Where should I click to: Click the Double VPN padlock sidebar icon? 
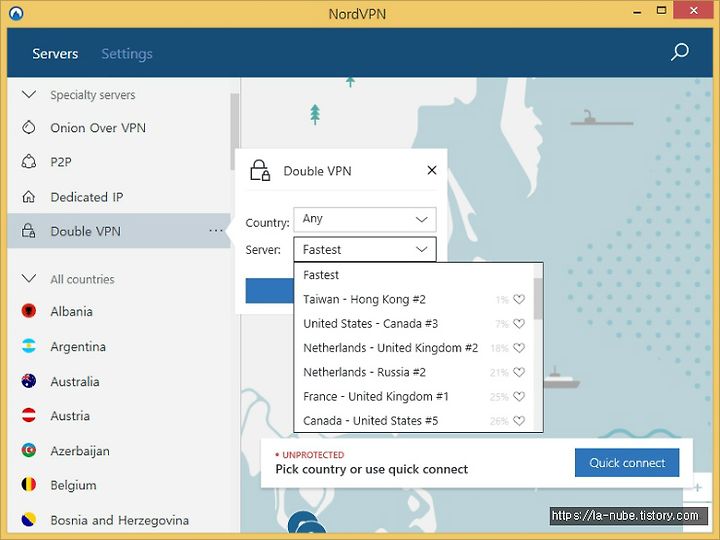click(x=28, y=231)
